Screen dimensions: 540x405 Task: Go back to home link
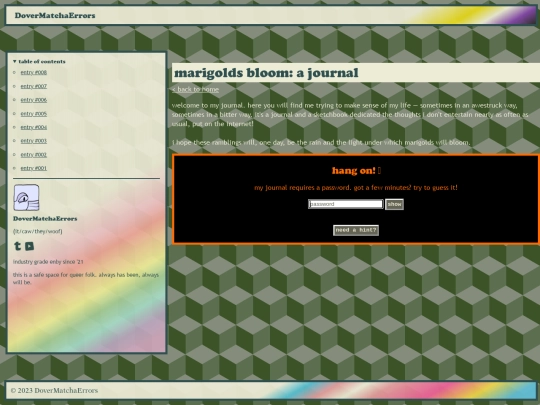point(195,89)
